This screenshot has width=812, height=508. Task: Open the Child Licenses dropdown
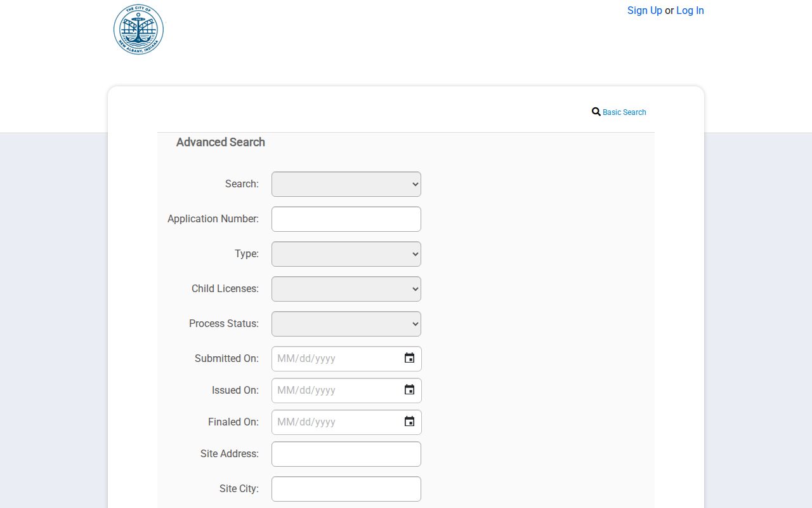pos(346,289)
